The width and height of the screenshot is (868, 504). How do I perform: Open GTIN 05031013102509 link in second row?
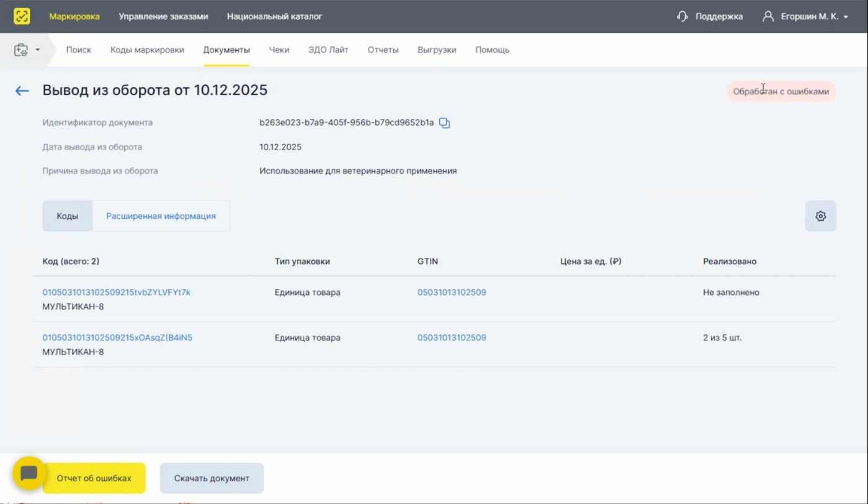pos(452,338)
